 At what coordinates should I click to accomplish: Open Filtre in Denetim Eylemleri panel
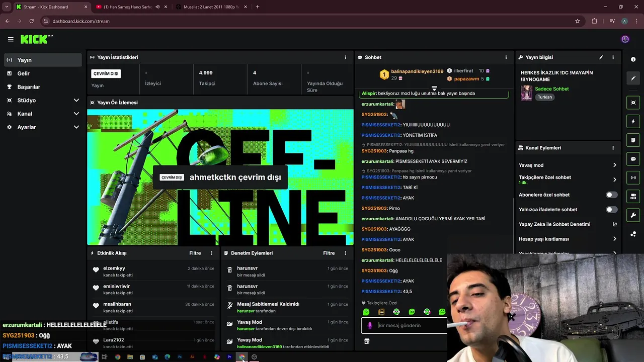[329, 253]
